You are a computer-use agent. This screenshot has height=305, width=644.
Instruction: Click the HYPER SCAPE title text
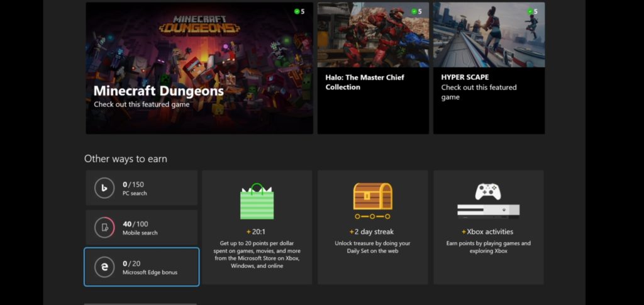point(465,77)
